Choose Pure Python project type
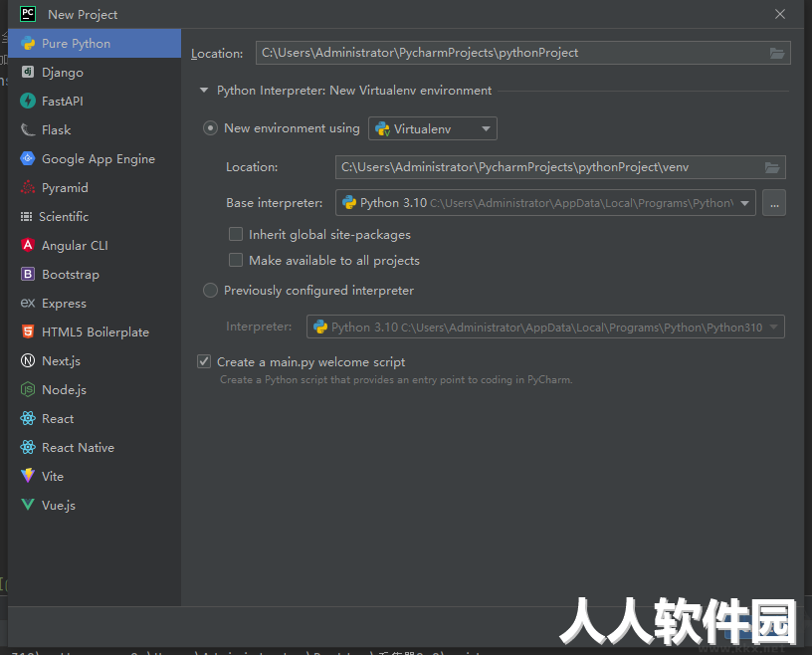 (95, 44)
